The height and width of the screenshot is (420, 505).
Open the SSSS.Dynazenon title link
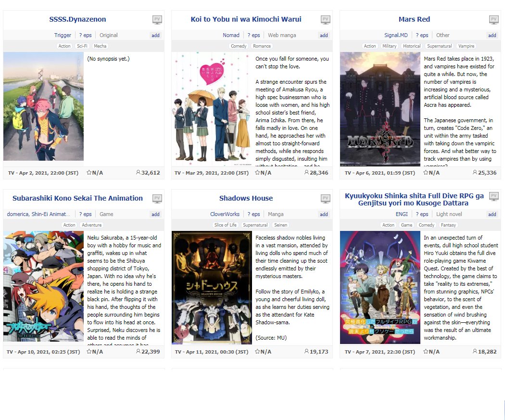click(77, 19)
